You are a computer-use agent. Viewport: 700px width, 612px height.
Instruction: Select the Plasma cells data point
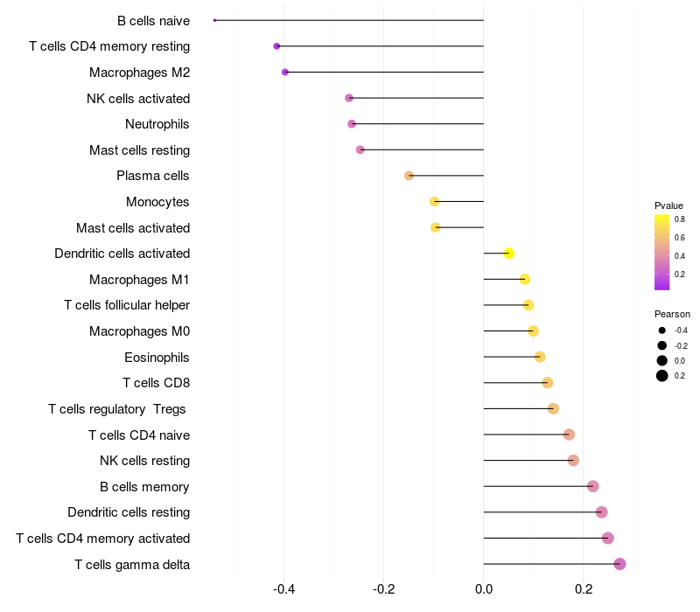point(409,176)
